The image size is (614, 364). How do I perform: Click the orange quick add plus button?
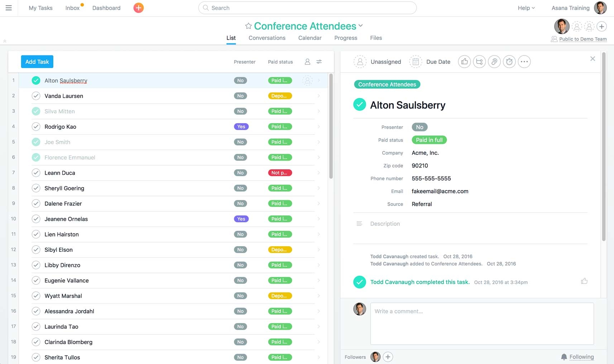coord(138,8)
